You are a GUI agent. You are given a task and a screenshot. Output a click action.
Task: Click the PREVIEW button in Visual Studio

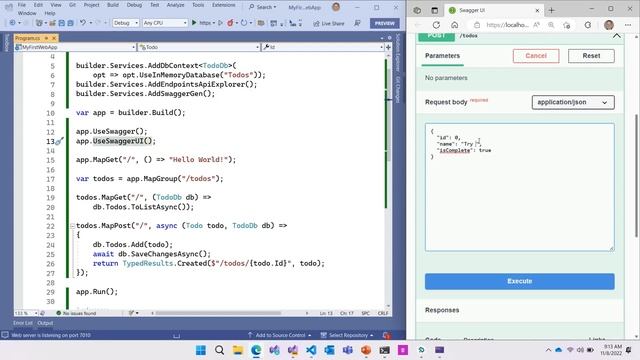coord(384,23)
